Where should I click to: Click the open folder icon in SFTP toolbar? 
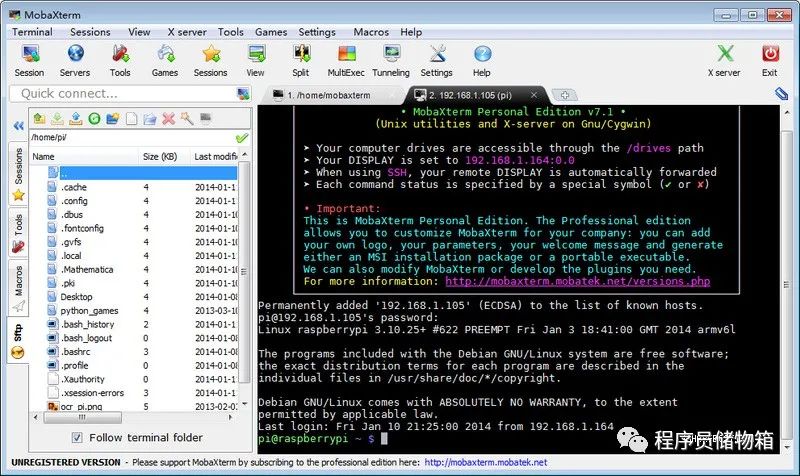tap(150, 119)
